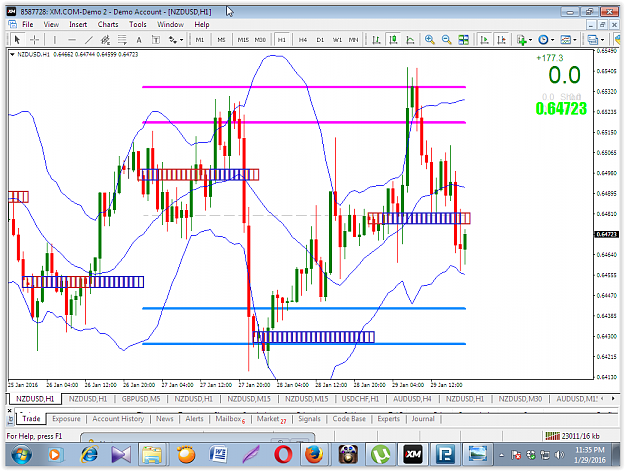Viewport: 625px width, 471px height.
Task: Select the Text Label 'T' tool
Action: click(156, 39)
